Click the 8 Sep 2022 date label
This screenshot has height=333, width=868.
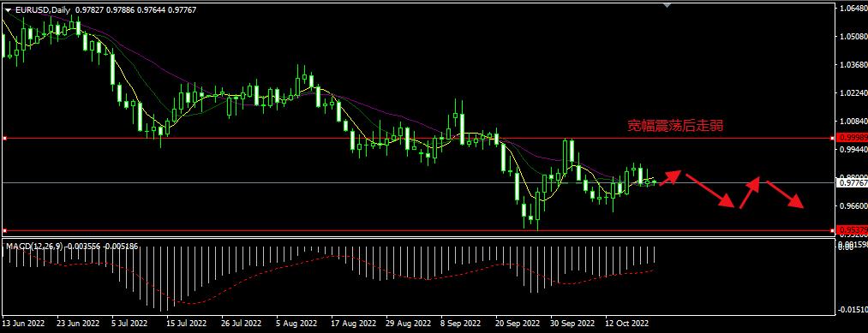pos(460,323)
